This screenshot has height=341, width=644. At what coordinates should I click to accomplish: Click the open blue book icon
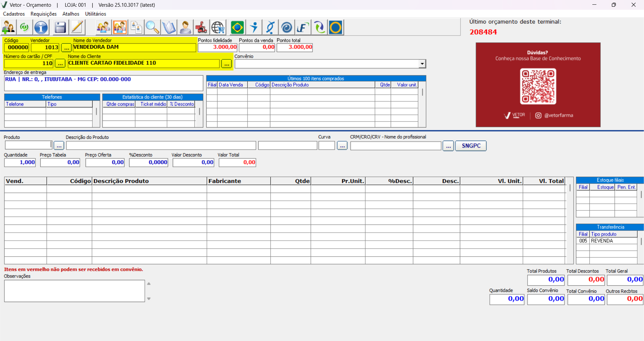tap(169, 27)
